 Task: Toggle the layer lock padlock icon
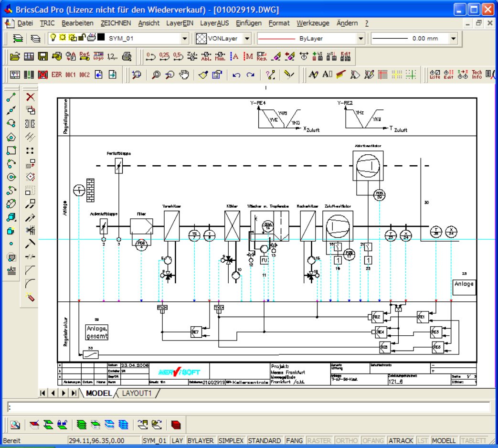82,38
